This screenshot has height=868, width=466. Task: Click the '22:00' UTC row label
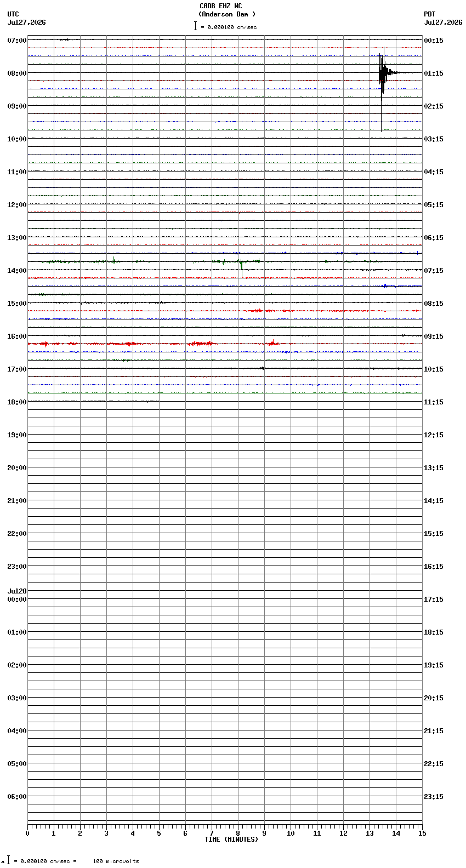pyautogui.click(x=17, y=534)
